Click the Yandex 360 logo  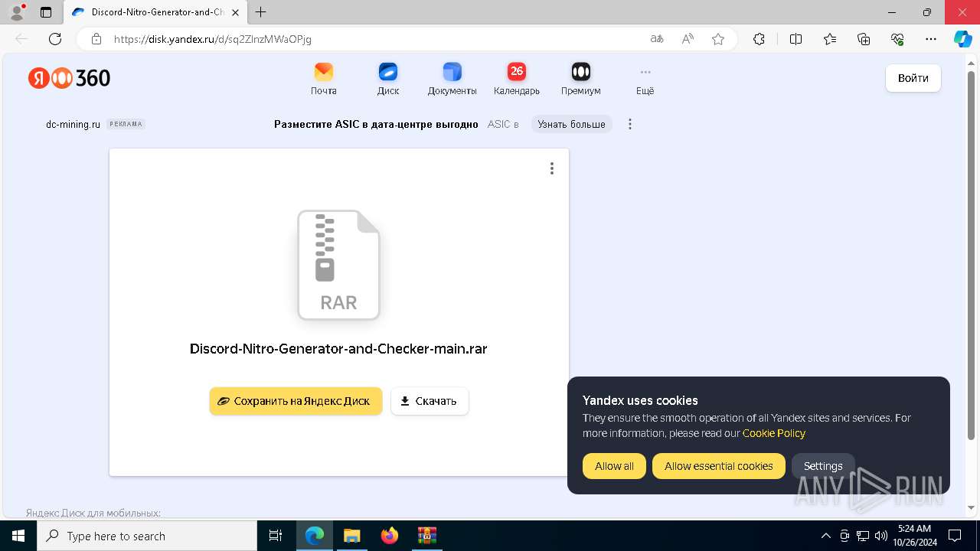point(70,78)
